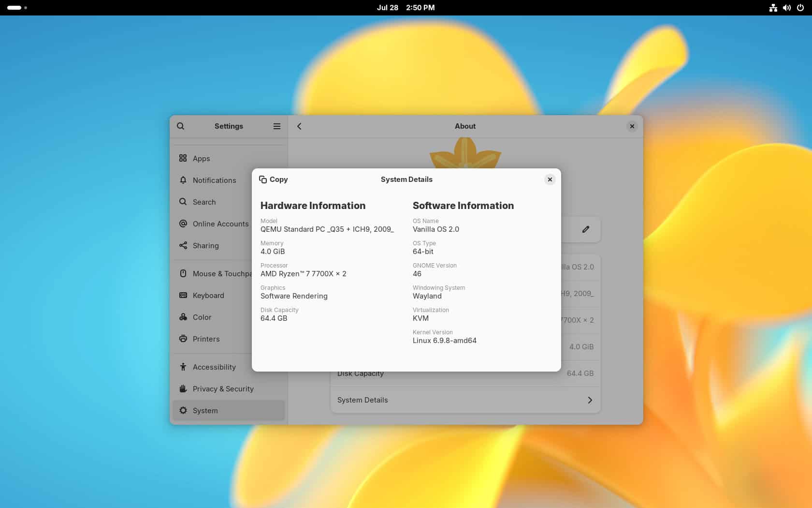812x508 pixels.
Task: Open Accessibility settings
Action: [x=214, y=367]
